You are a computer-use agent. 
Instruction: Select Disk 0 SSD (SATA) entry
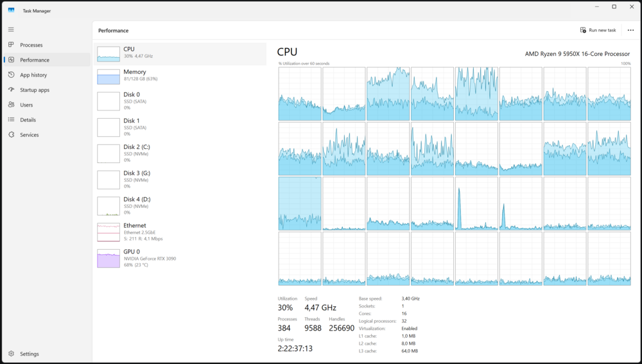coord(180,101)
